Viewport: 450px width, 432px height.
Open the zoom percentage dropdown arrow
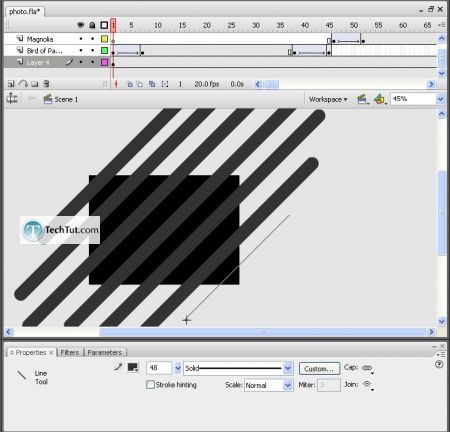441,99
